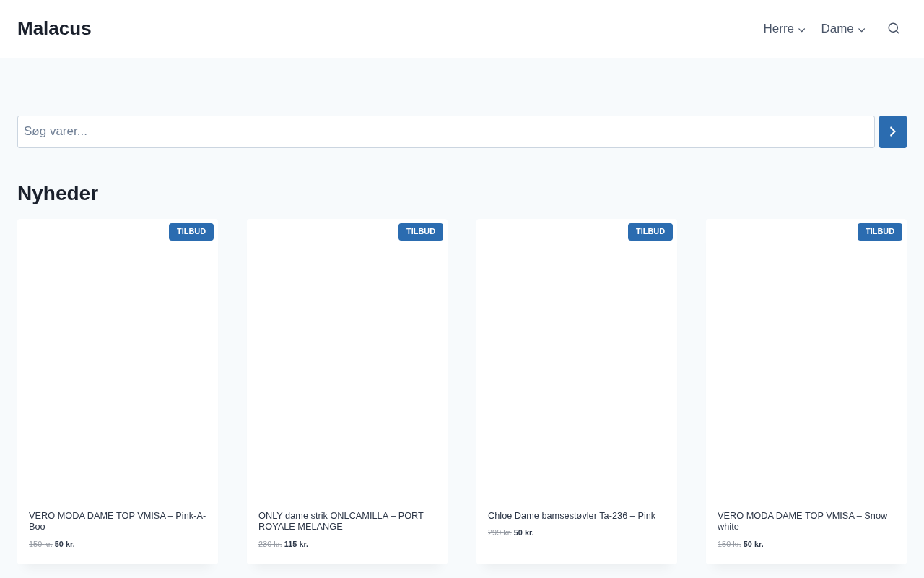
Task: Click the Nyheder heading
Action: click(x=58, y=194)
